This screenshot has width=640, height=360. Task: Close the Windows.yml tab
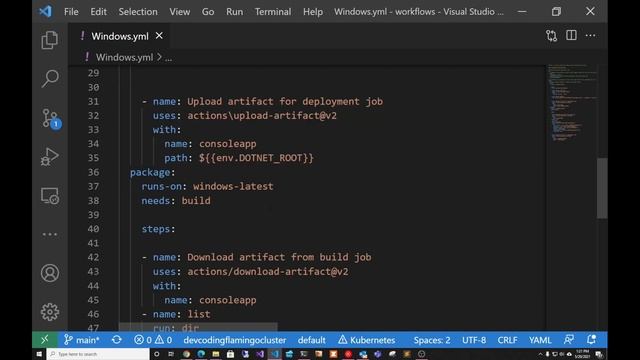click(159, 36)
